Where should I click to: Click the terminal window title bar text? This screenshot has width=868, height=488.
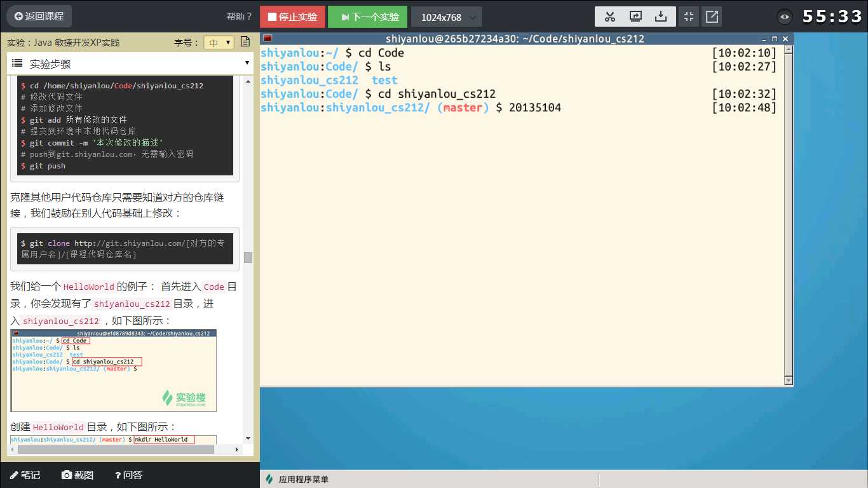pyautogui.click(x=515, y=39)
